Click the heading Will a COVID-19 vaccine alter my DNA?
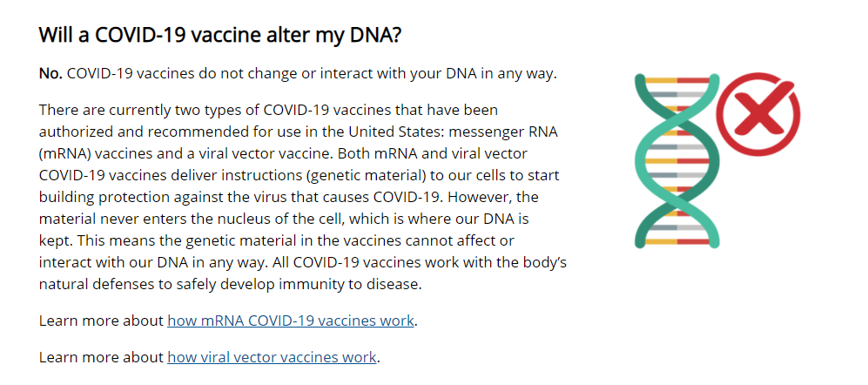 click(x=219, y=36)
